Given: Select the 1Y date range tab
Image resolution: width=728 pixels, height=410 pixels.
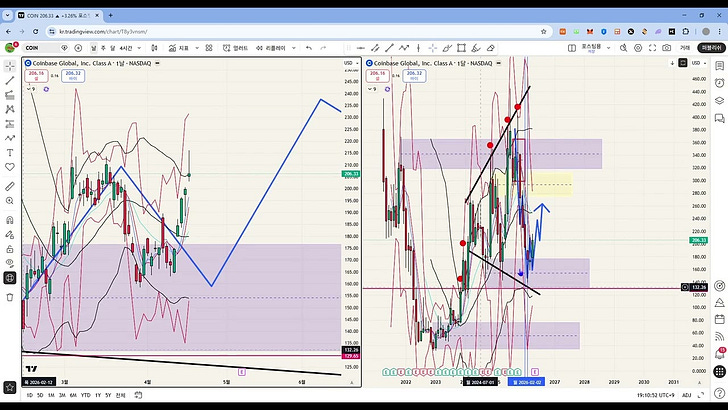Looking at the screenshot, I should tap(98, 395).
